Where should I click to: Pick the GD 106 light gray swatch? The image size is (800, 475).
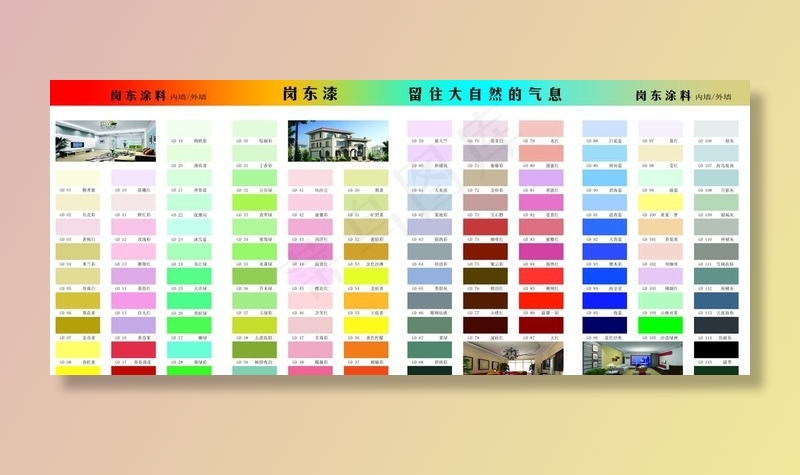[716, 129]
